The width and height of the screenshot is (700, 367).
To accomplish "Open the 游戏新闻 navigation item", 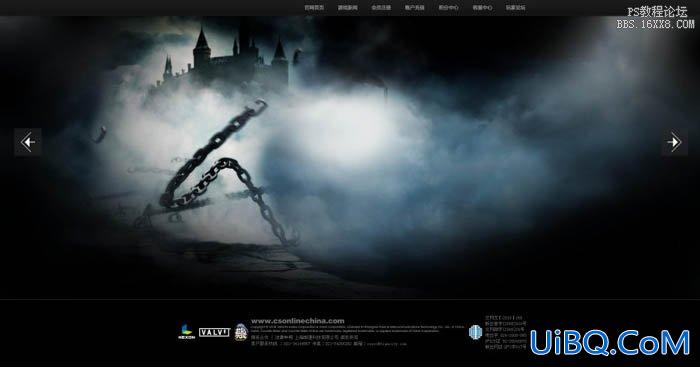I will [x=348, y=8].
